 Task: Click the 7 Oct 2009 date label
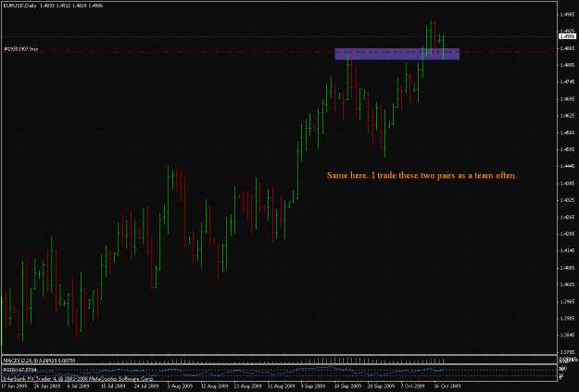pos(413,386)
